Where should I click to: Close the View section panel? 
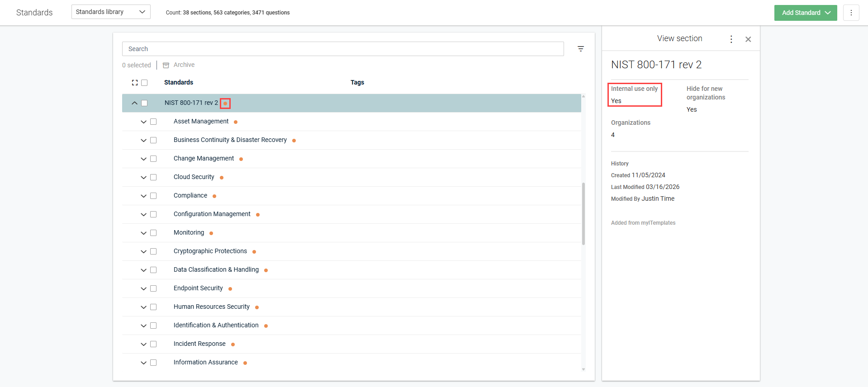click(x=748, y=39)
